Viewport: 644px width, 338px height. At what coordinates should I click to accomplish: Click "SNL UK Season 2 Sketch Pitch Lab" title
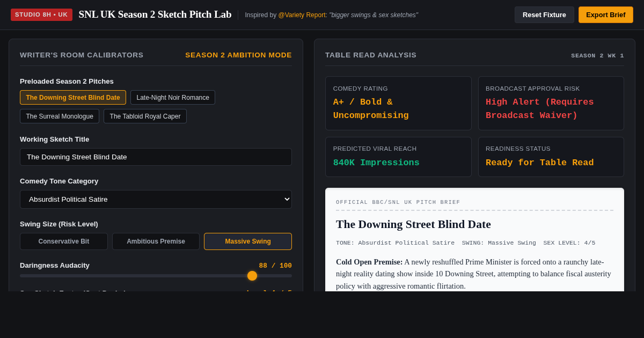pos(155,14)
